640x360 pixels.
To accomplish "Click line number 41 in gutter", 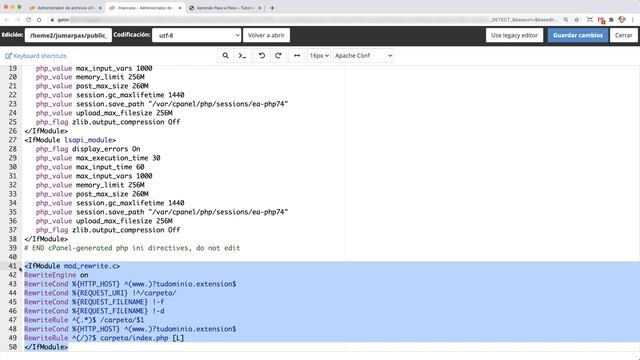I will pos(12,266).
